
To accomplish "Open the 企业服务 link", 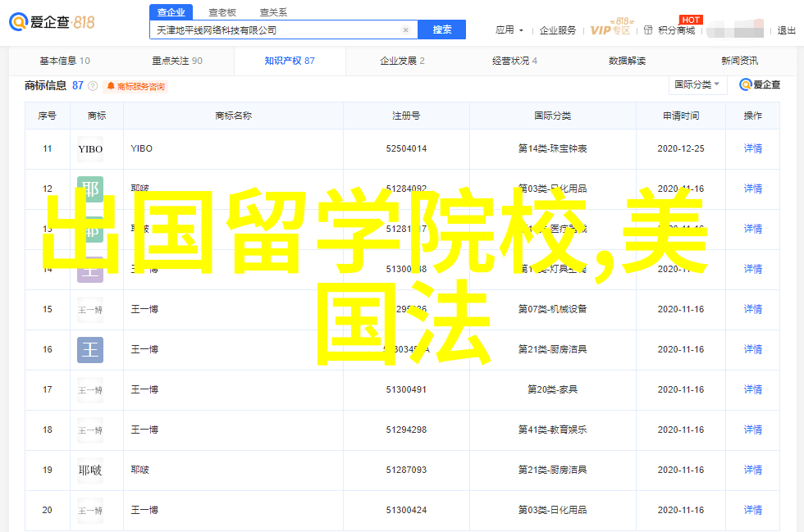I will coord(557,30).
